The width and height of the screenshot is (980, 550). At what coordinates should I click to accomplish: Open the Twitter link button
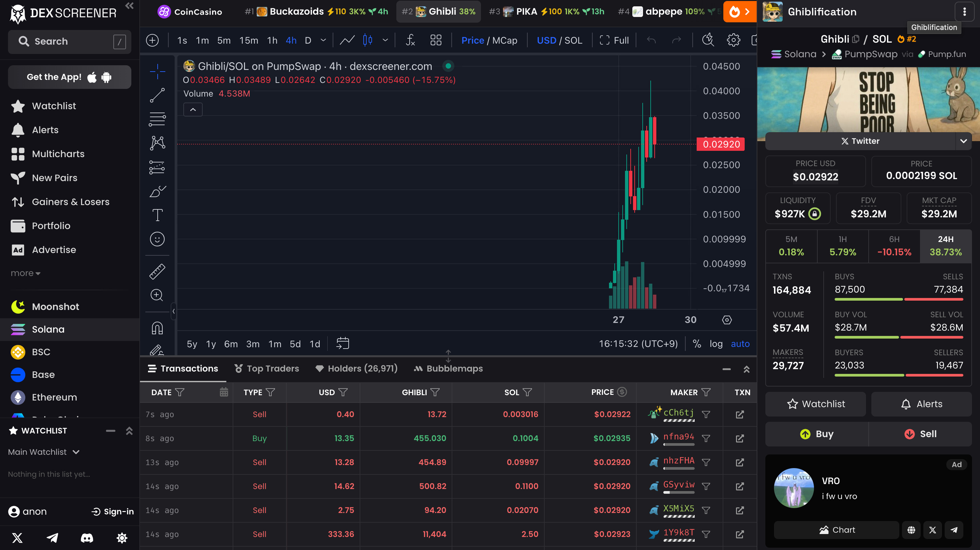click(860, 141)
